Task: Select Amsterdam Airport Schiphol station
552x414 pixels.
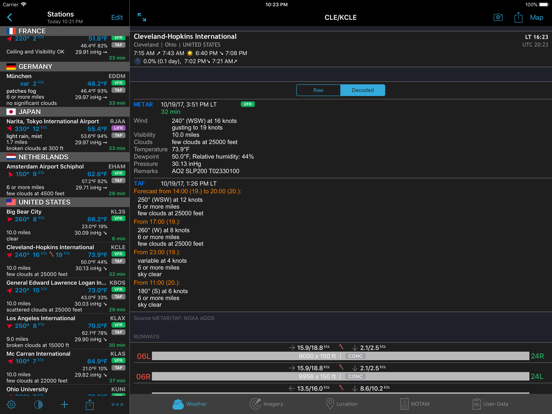Action: click(x=65, y=180)
